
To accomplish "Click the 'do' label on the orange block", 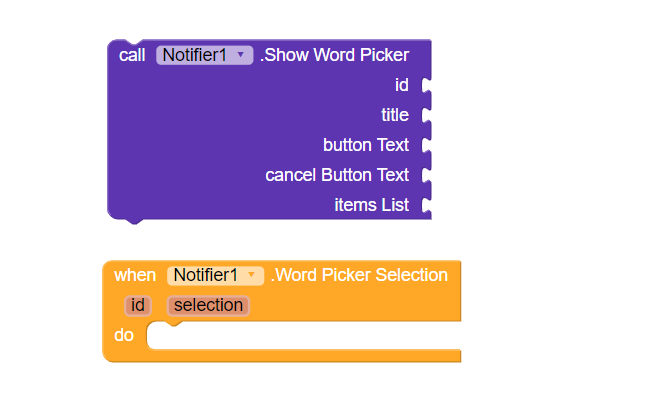I will pyautogui.click(x=124, y=335).
